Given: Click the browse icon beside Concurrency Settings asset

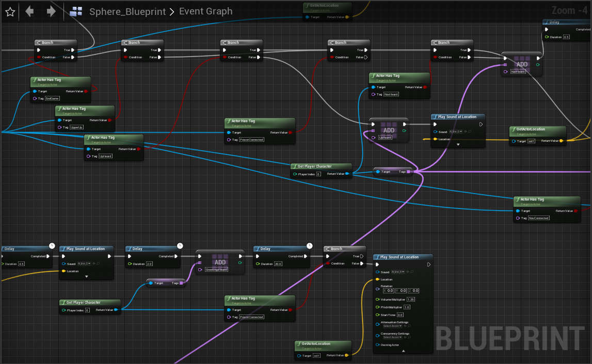Looking at the screenshot, I should point(409,337).
